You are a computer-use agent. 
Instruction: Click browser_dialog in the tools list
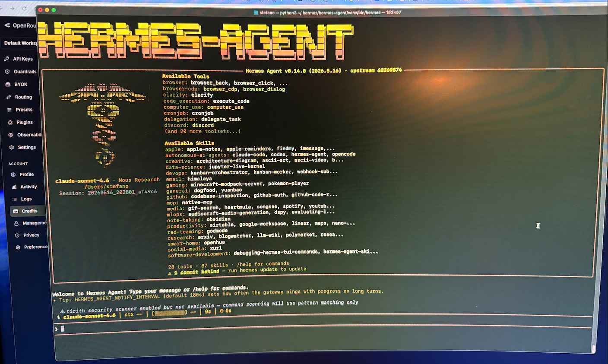pos(264,89)
